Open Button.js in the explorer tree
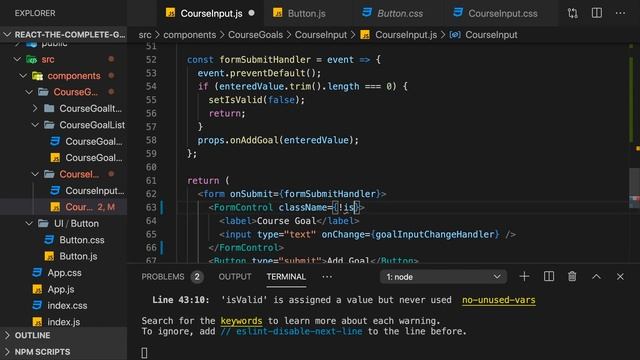This screenshot has width=640, height=360. pyautogui.click(x=78, y=256)
